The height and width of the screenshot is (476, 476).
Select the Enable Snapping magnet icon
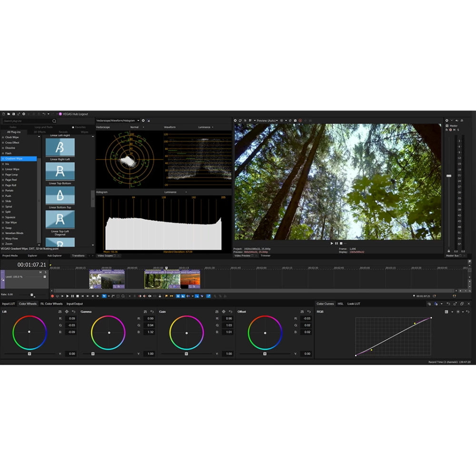(x=178, y=296)
